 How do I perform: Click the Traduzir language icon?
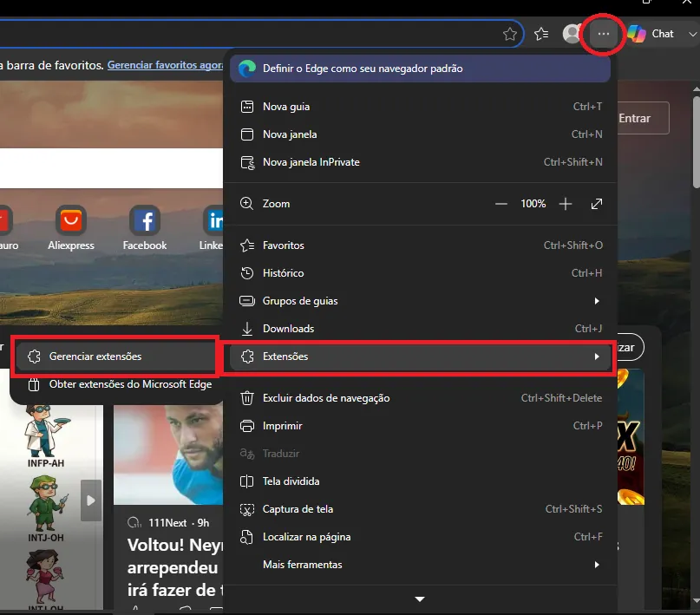click(247, 454)
